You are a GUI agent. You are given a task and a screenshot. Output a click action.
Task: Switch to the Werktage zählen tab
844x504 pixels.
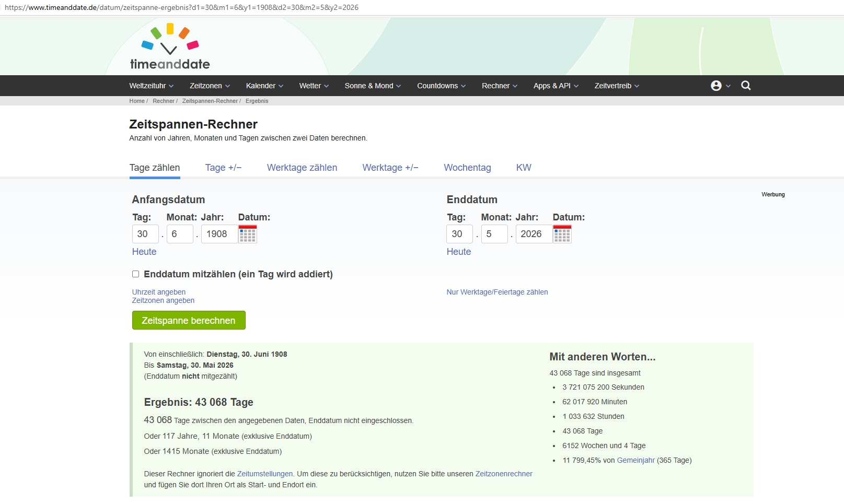click(x=302, y=168)
